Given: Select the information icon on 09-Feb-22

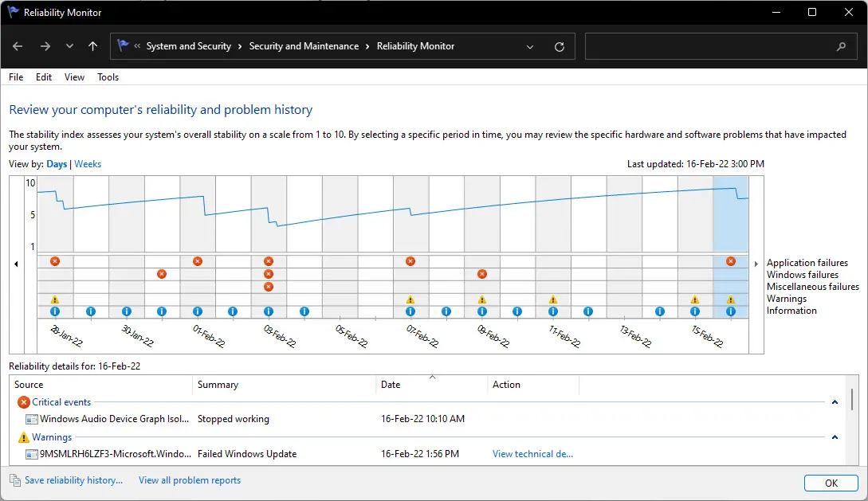Looking at the screenshot, I should 482,311.
